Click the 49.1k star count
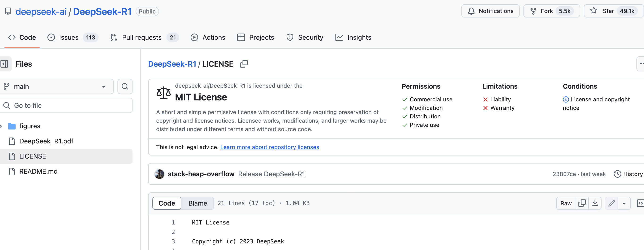Image resolution: width=644 pixels, height=250 pixels. [x=627, y=11]
